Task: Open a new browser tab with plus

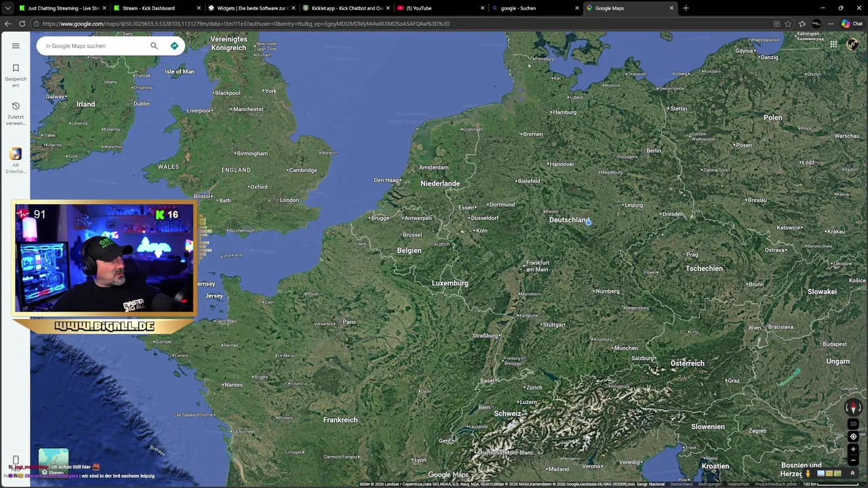Action: click(686, 8)
